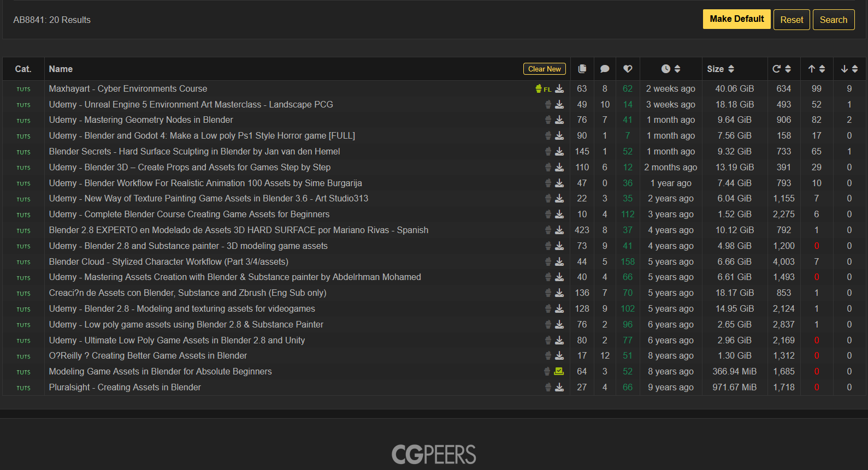Image resolution: width=868 pixels, height=470 pixels.
Task: Click the gray cone icon on Low poly game assets row
Action: (x=548, y=324)
